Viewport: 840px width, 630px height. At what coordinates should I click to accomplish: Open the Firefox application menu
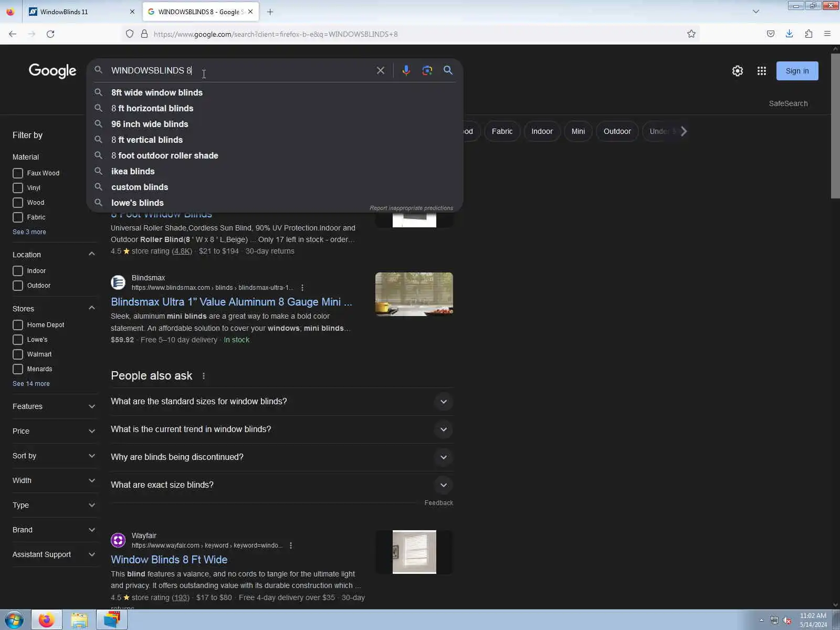pyautogui.click(x=827, y=34)
